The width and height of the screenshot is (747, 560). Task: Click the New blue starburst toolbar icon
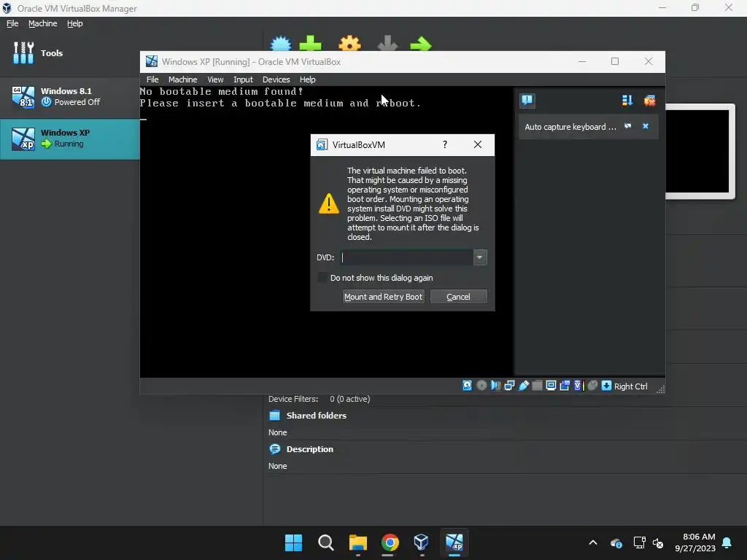[x=281, y=44]
